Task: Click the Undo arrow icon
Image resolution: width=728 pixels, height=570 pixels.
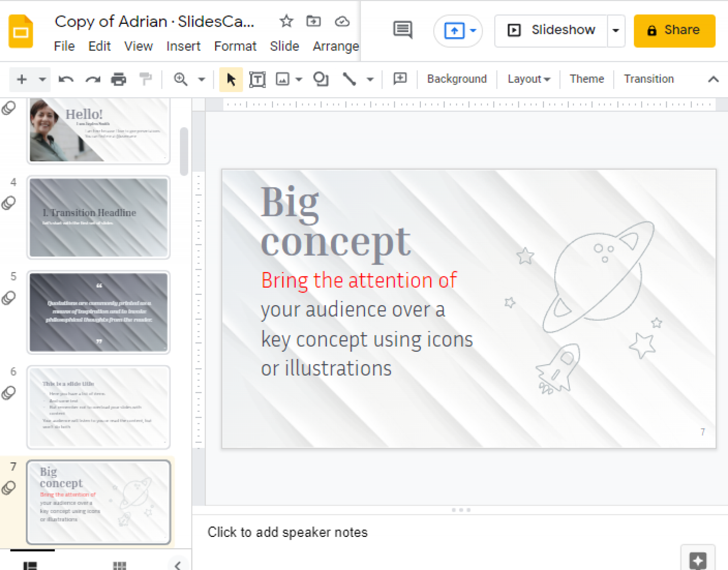Action: point(66,79)
